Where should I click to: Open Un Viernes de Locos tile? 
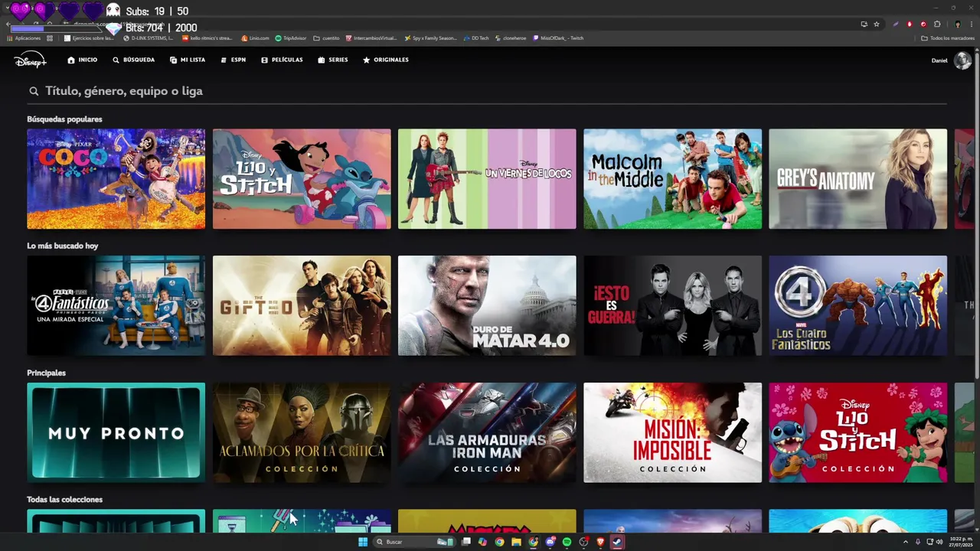click(487, 178)
